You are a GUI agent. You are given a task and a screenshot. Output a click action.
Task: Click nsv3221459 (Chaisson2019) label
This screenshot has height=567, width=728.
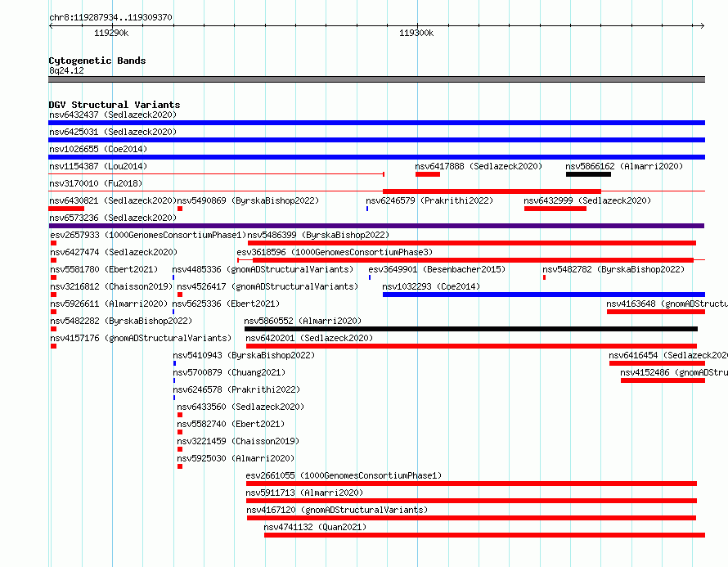pyautogui.click(x=238, y=441)
